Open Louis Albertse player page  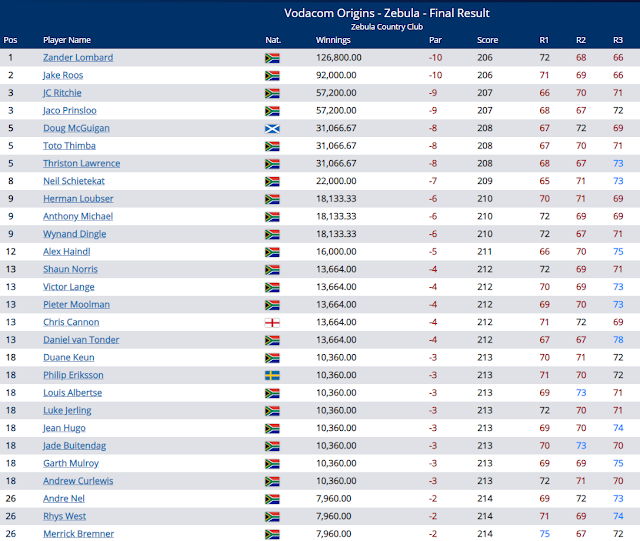coord(73,393)
